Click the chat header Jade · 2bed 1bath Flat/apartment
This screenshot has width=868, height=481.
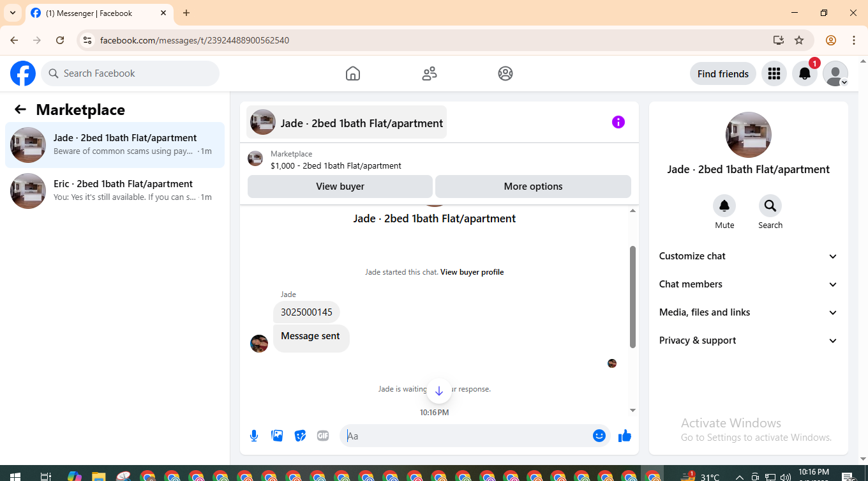[x=347, y=122]
